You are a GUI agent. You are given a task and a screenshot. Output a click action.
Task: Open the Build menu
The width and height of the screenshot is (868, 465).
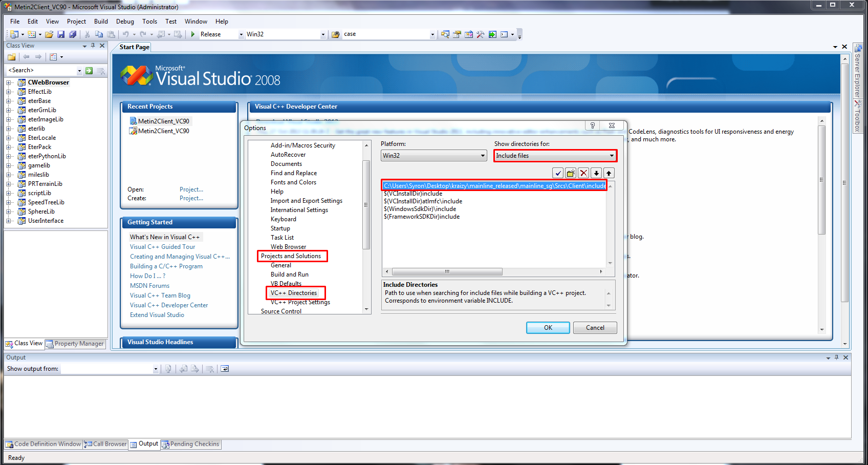[x=101, y=22]
